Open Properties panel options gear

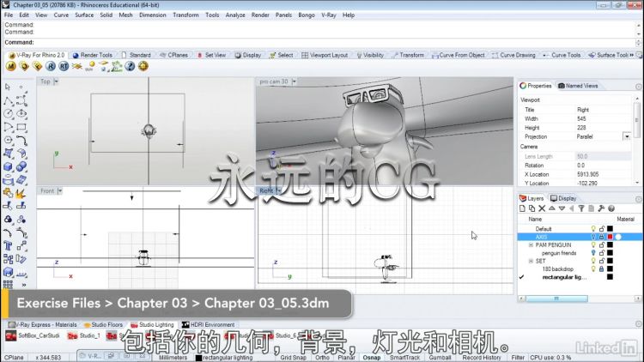pos(638,86)
